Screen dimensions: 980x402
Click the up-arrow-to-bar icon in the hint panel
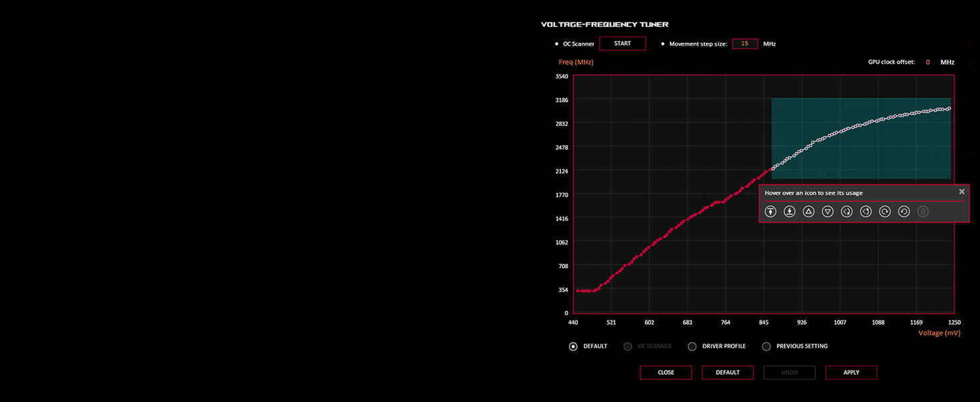coord(770,212)
